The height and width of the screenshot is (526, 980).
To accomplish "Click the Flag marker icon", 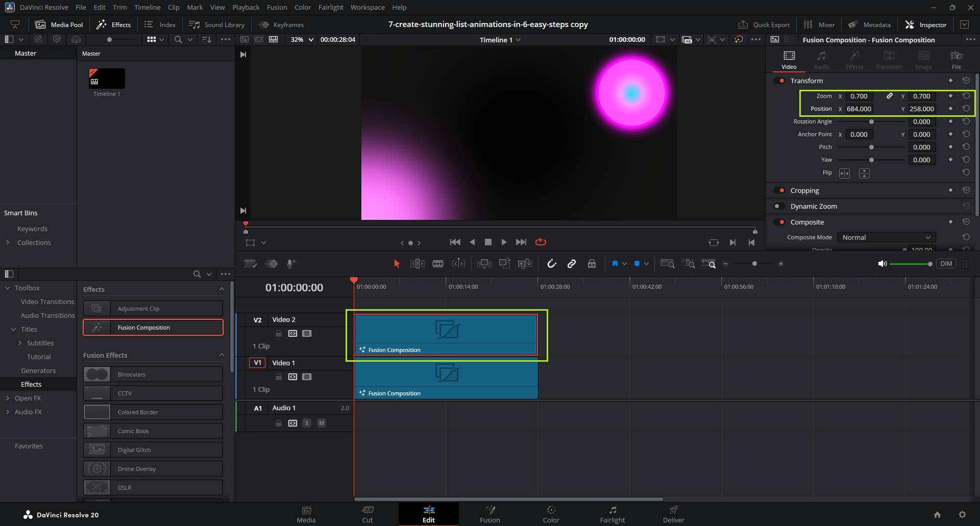I will click(615, 264).
